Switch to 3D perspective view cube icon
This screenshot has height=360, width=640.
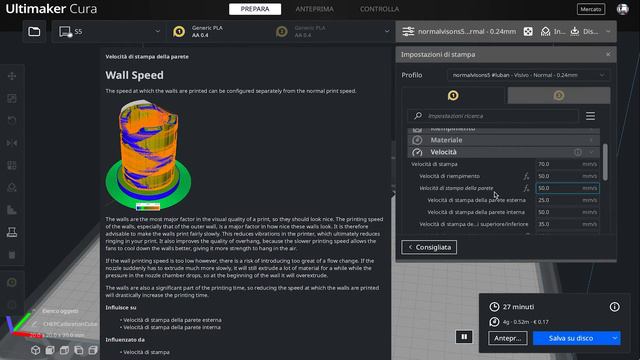[x=36, y=350]
